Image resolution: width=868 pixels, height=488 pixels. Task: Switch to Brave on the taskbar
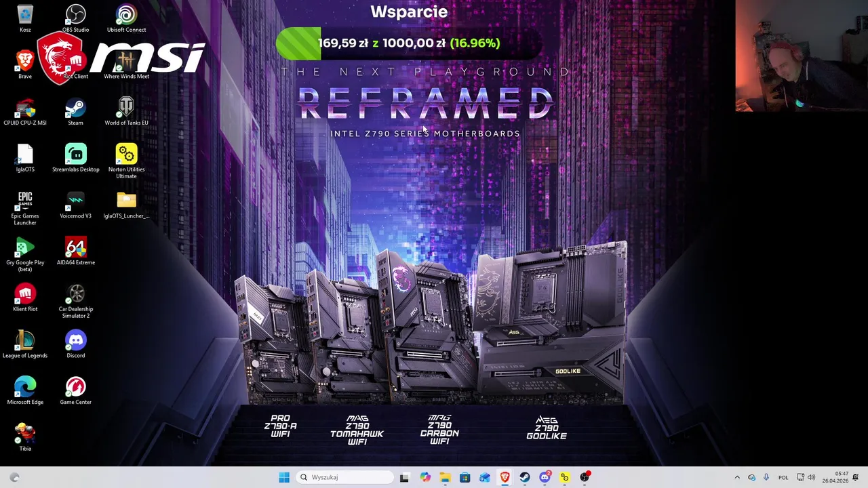505,477
